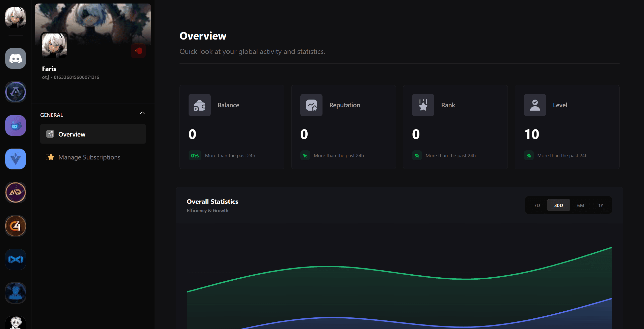Click the red logout button on the banner
644x329 pixels.
click(x=138, y=51)
